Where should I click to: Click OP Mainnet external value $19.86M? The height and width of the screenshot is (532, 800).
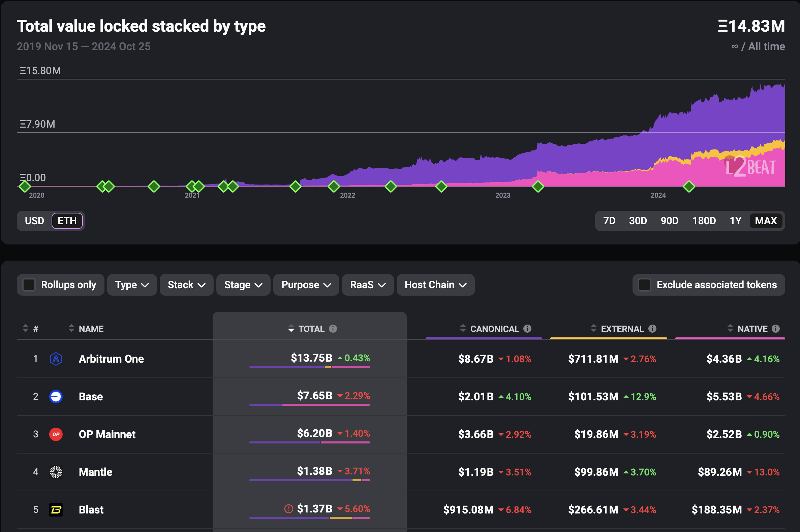coord(596,434)
